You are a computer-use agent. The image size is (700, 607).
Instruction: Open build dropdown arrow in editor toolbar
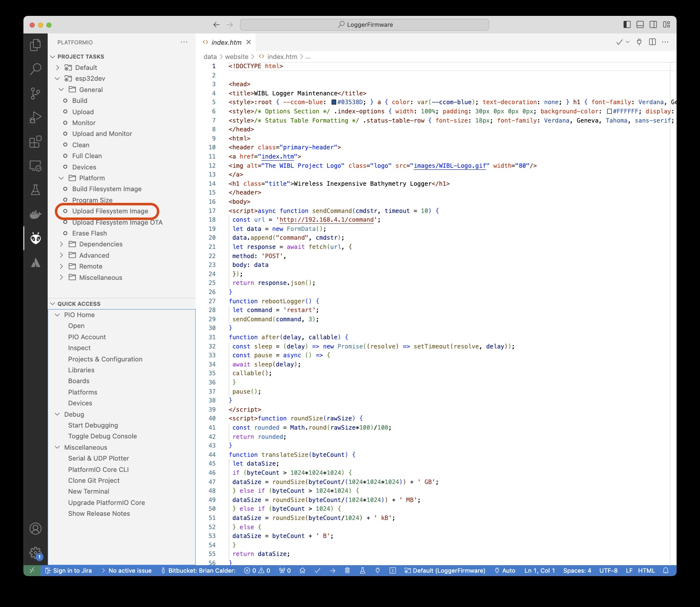coord(628,42)
